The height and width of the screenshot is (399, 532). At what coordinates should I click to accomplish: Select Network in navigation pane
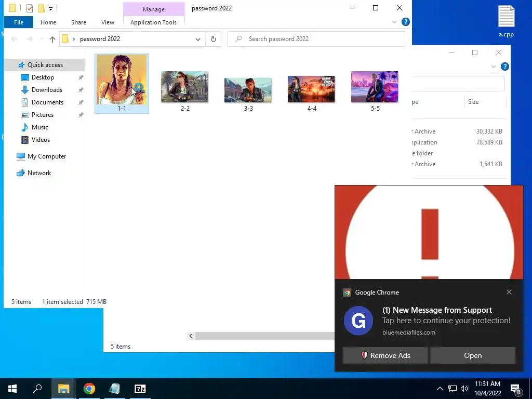pos(39,173)
